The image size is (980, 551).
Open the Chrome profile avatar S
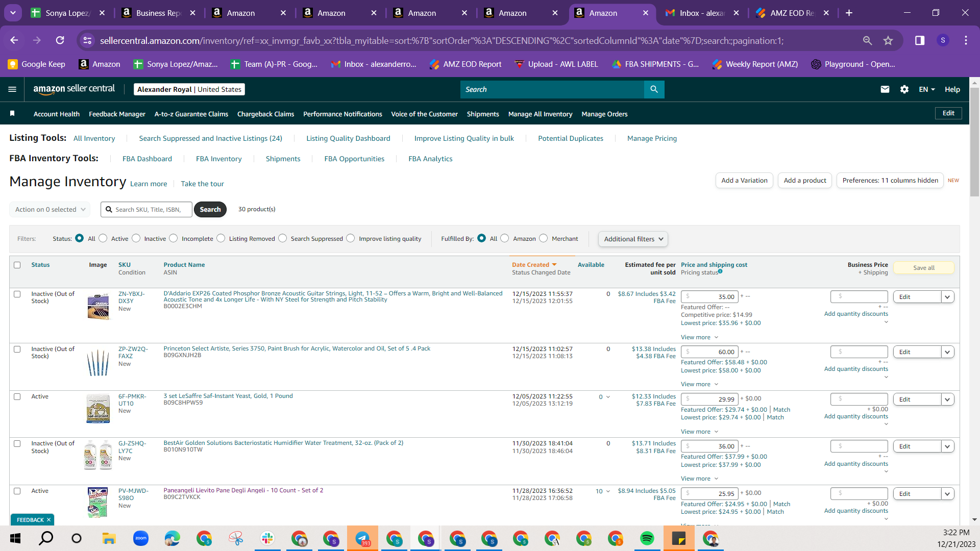943,40
